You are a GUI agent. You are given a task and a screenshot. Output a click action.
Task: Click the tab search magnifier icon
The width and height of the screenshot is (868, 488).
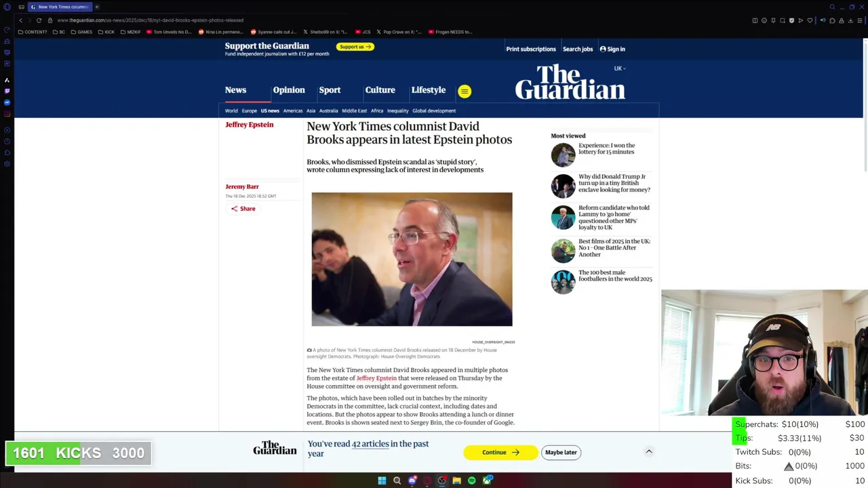click(832, 7)
